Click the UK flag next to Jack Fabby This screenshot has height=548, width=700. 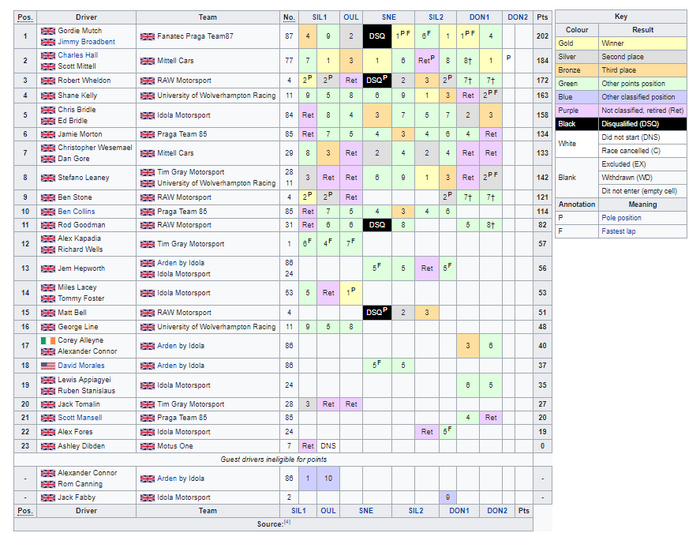pyautogui.click(x=48, y=496)
